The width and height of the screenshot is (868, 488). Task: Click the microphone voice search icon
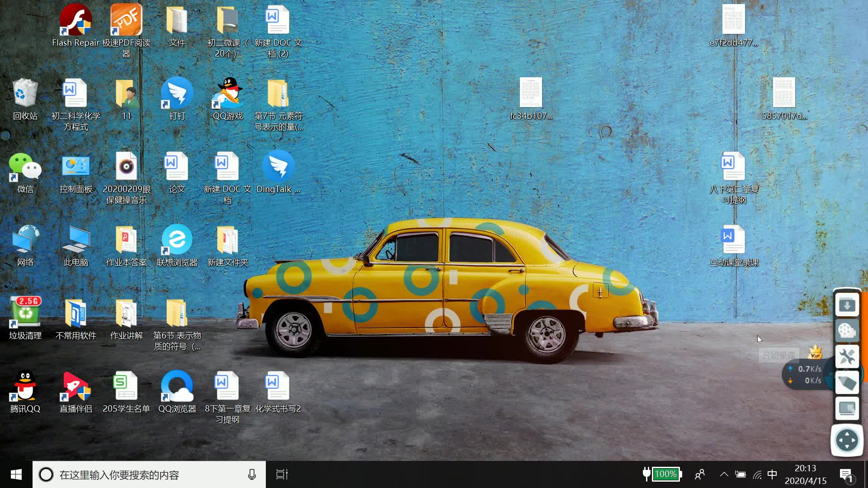click(252, 474)
